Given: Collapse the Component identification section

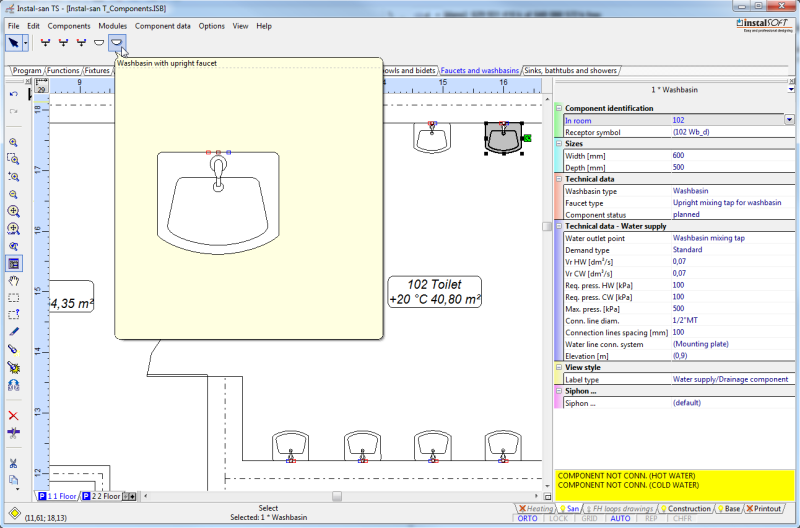Looking at the screenshot, I should (x=559, y=108).
